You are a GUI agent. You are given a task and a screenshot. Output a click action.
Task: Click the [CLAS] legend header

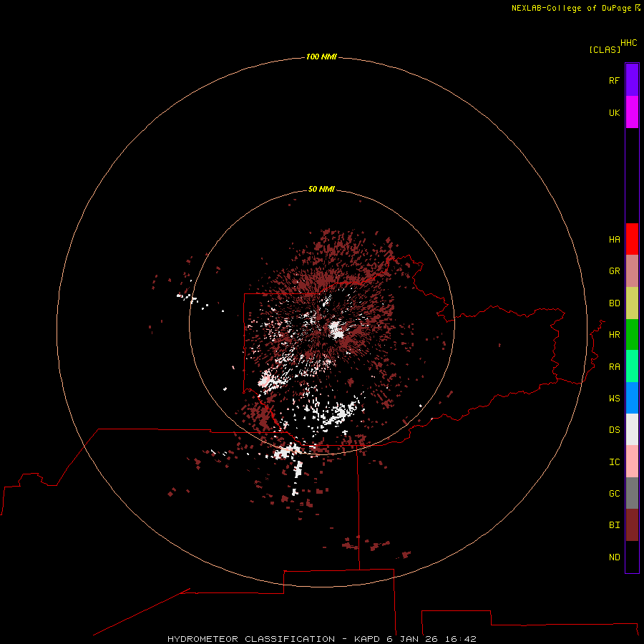tap(605, 49)
